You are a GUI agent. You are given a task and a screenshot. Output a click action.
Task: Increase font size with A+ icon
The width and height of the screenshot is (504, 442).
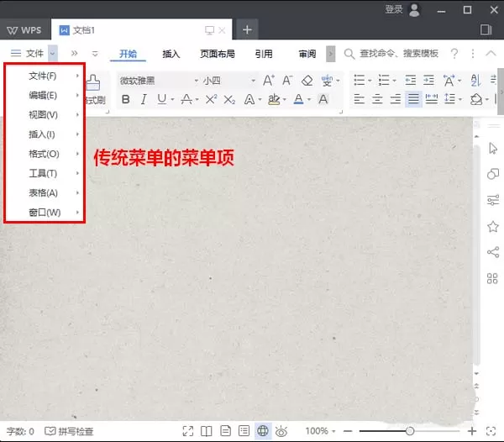click(x=269, y=81)
